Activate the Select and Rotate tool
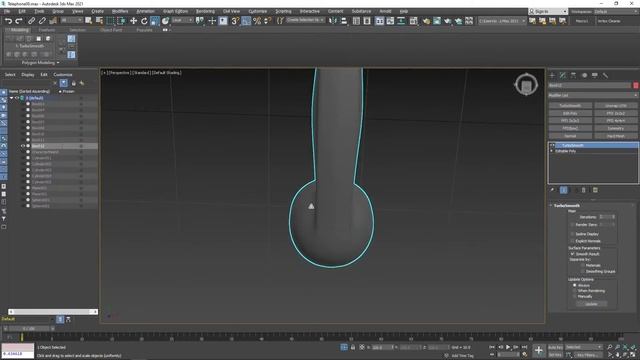Viewport: 640px width, 360px height. pyautogui.click(x=144, y=21)
